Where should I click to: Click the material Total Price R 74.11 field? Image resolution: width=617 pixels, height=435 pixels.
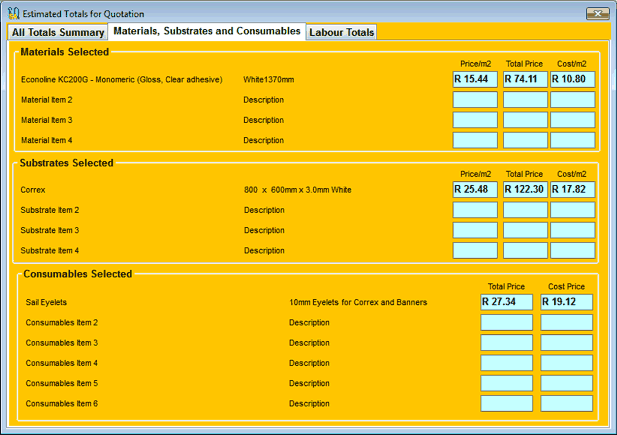tap(525, 79)
